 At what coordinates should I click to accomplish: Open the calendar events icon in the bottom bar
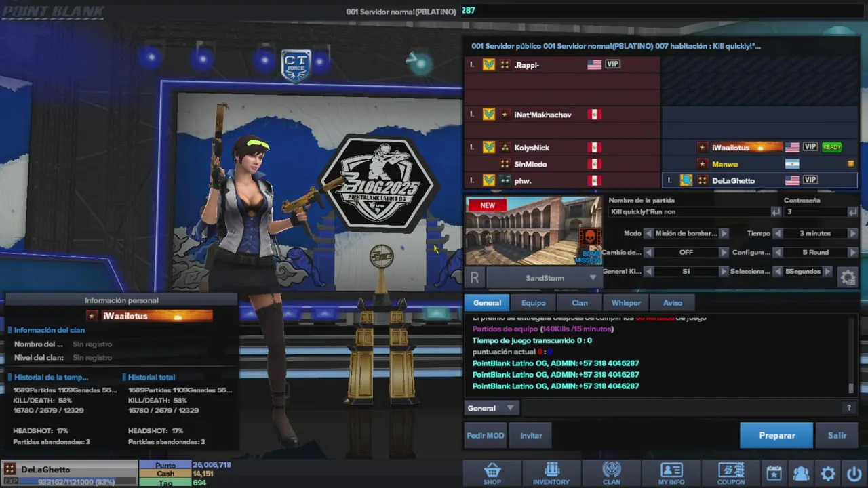[774, 473]
